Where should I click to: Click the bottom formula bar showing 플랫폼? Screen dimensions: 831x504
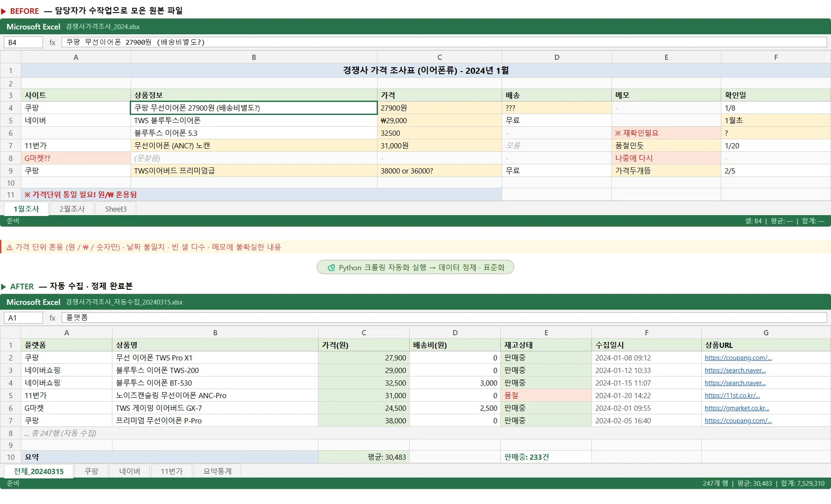[444, 317]
